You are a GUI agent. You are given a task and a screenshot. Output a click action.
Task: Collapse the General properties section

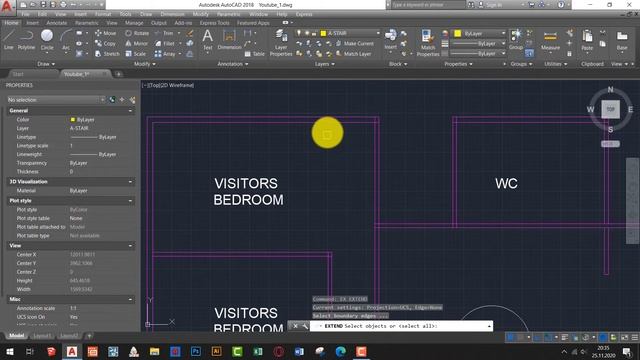[x=130, y=111]
